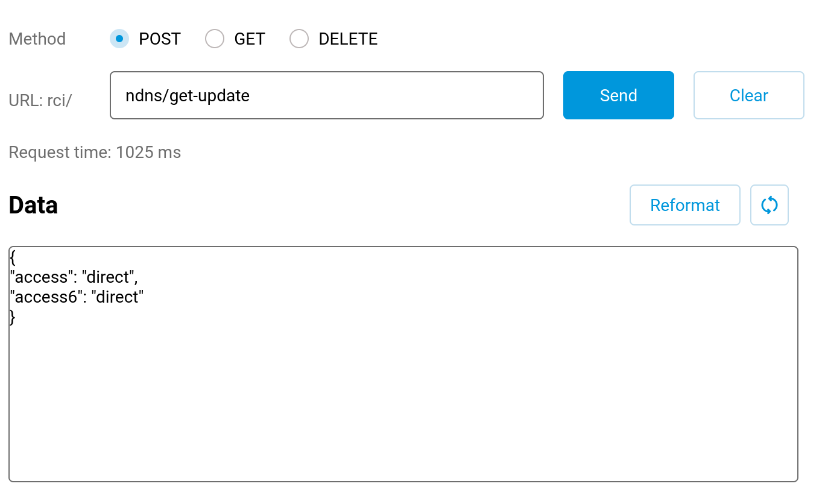Send the request with the Send button
828x504 pixels.
[x=619, y=95]
